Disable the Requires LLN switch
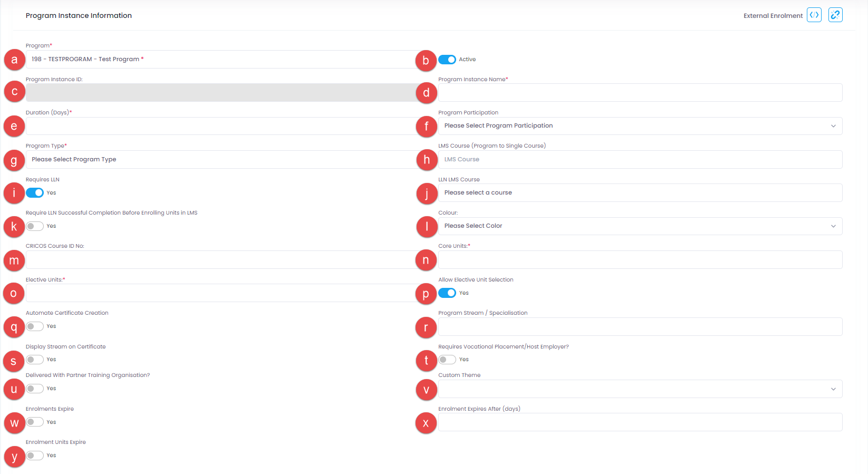868x474 pixels. pos(35,193)
